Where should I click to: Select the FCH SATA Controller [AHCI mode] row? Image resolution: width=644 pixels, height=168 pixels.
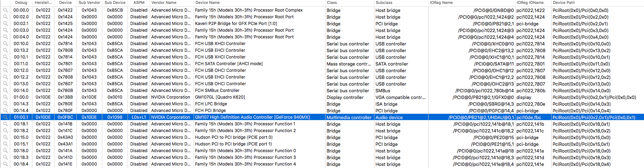[229, 64]
